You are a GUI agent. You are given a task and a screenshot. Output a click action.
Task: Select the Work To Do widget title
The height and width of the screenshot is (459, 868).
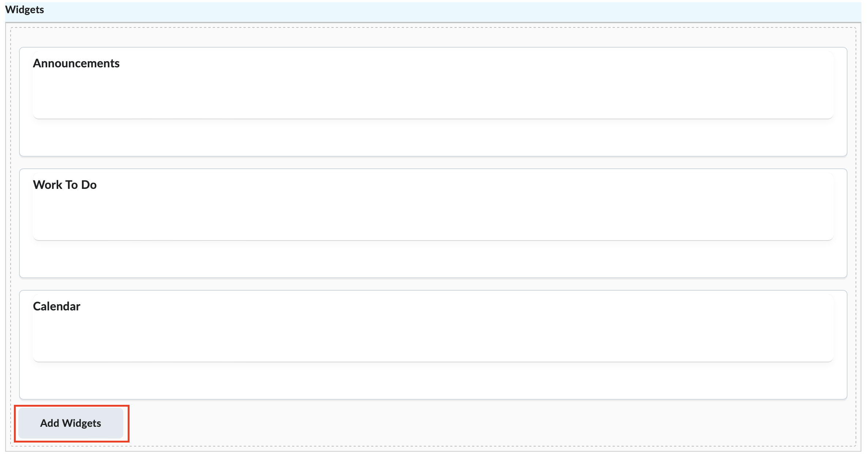point(65,185)
